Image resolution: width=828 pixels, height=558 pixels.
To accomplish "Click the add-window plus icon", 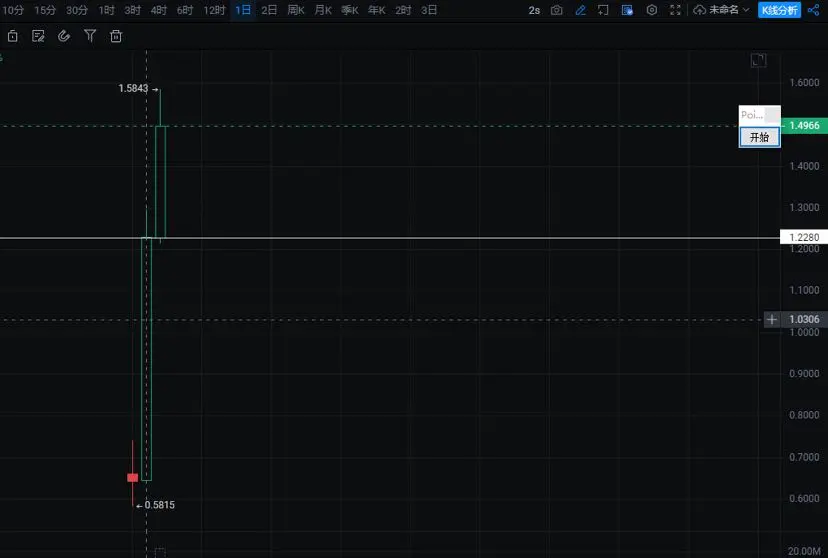I will [603, 10].
